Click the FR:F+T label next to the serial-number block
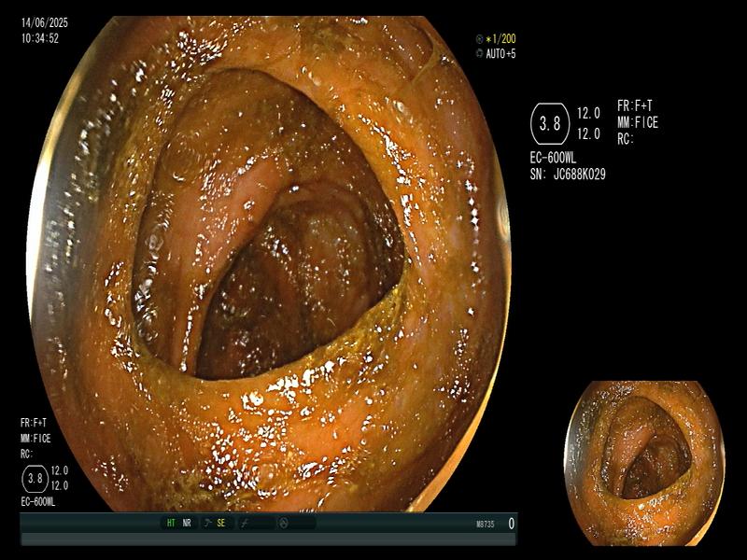The image size is (747, 560). click(635, 105)
